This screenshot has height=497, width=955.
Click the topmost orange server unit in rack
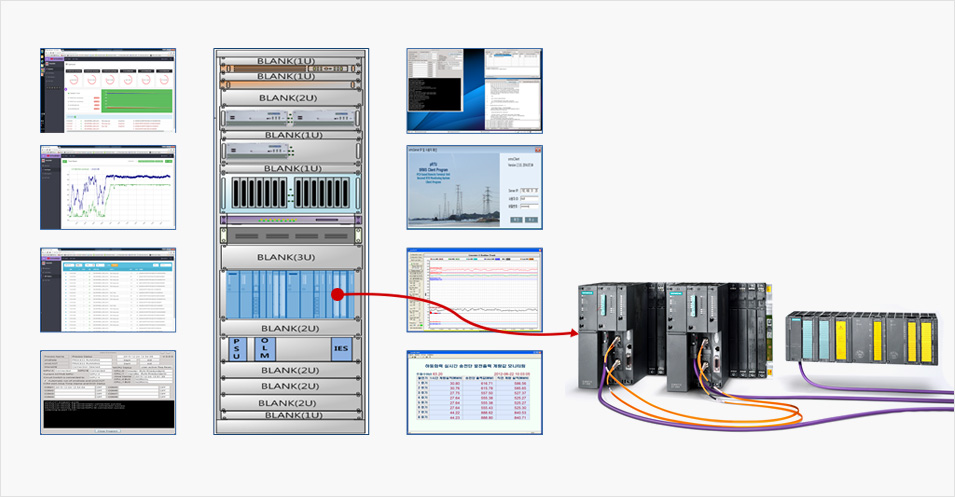coord(290,68)
